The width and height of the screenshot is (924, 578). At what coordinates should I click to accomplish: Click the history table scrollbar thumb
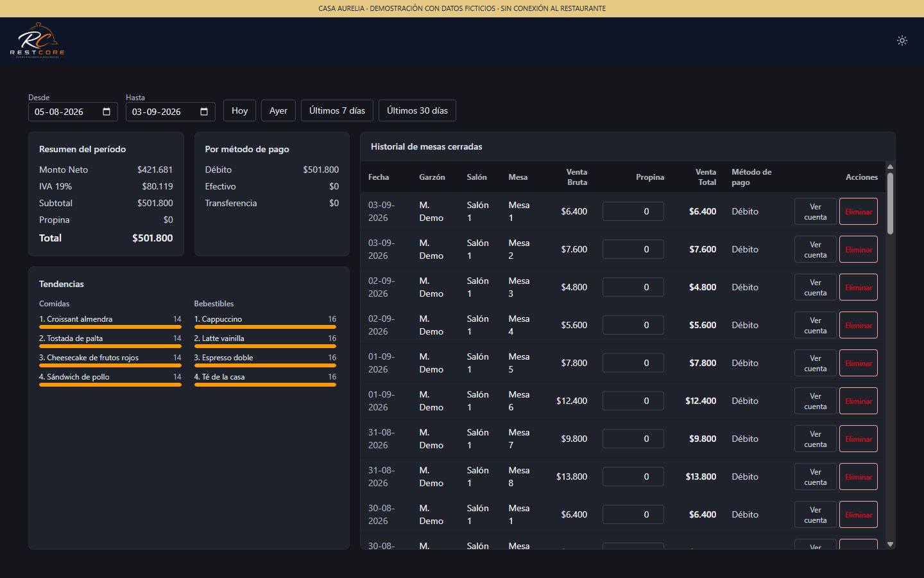(x=890, y=204)
